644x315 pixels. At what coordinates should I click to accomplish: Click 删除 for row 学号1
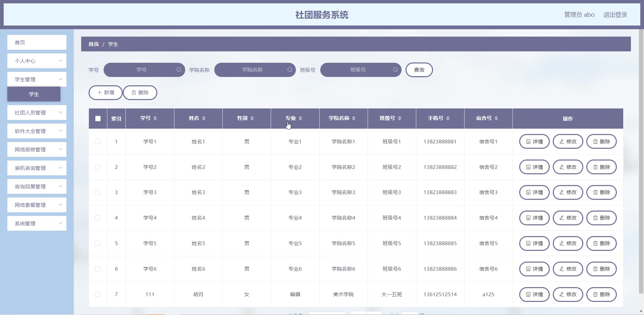(601, 142)
